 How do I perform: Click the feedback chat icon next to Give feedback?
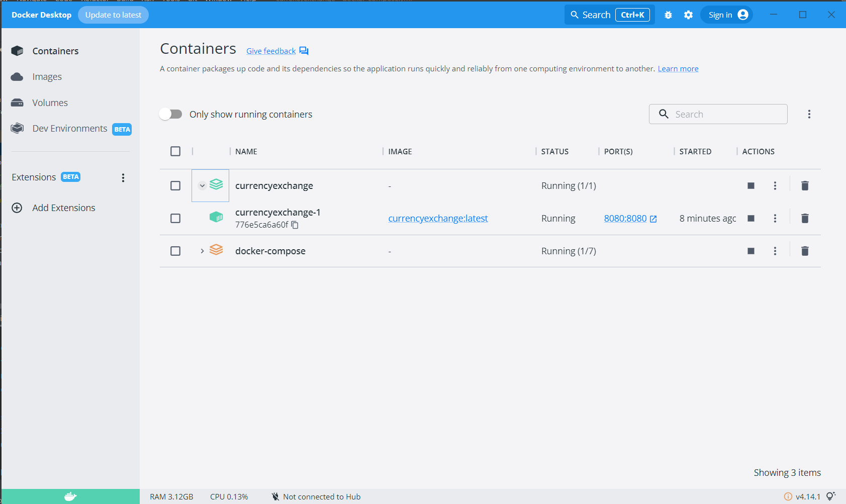[x=304, y=51]
